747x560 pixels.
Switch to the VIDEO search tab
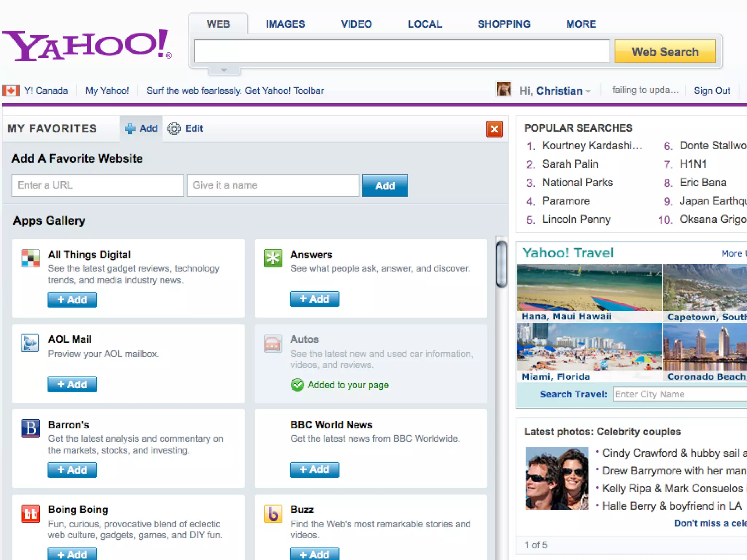pyautogui.click(x=356, y=24)
